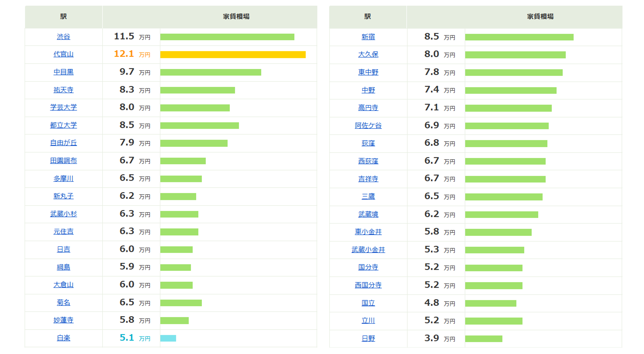This screenshot has width=644, height=354.
Task: Click the 田園調布 station link
Action: [64, 161]
